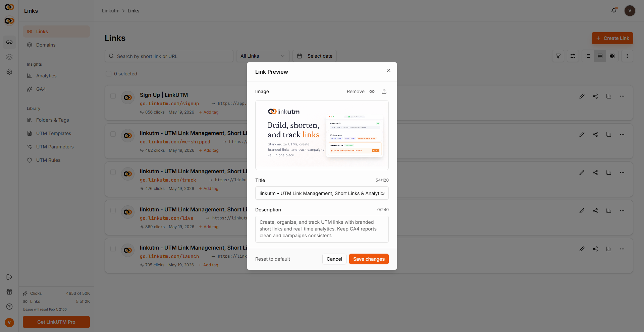Select the Sign Up | LinkUTM row checkbox
Screen dimensions: 644x332
point(113,96)
